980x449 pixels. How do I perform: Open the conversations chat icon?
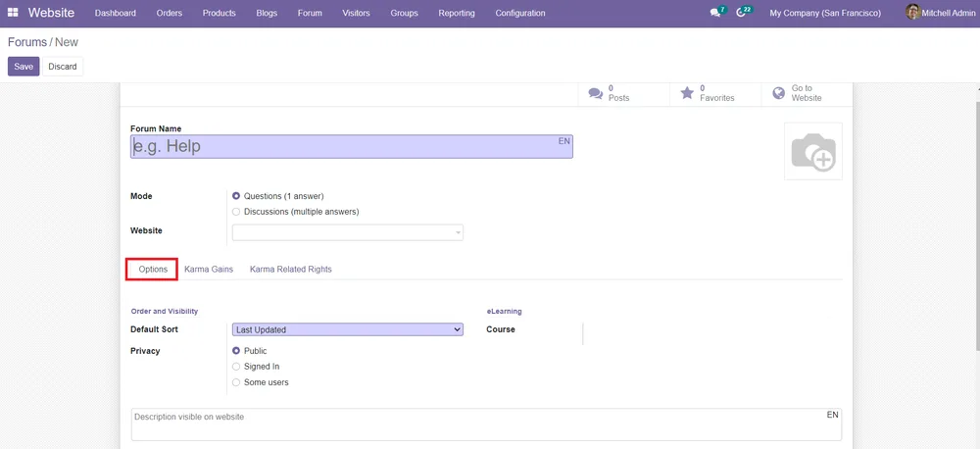715,13
